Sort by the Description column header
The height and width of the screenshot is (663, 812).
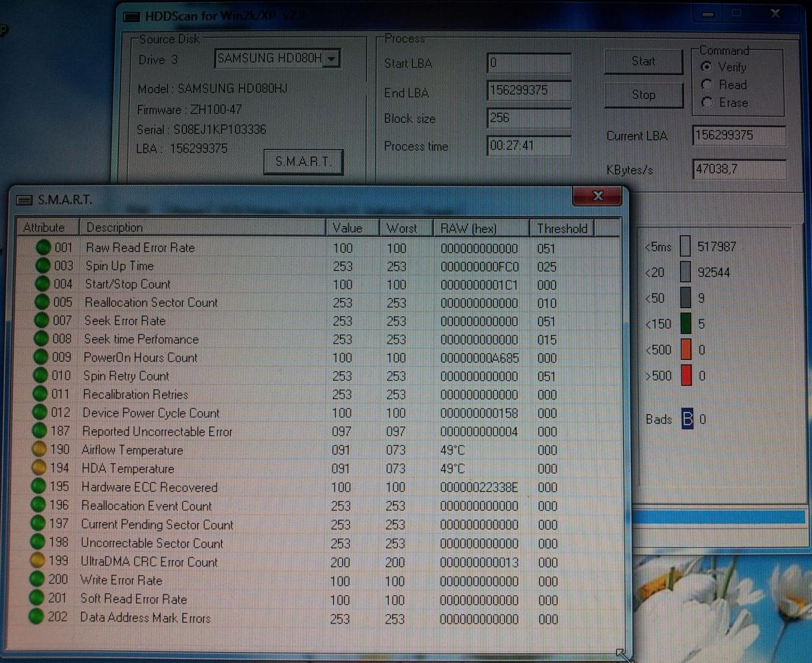point(201,227)
